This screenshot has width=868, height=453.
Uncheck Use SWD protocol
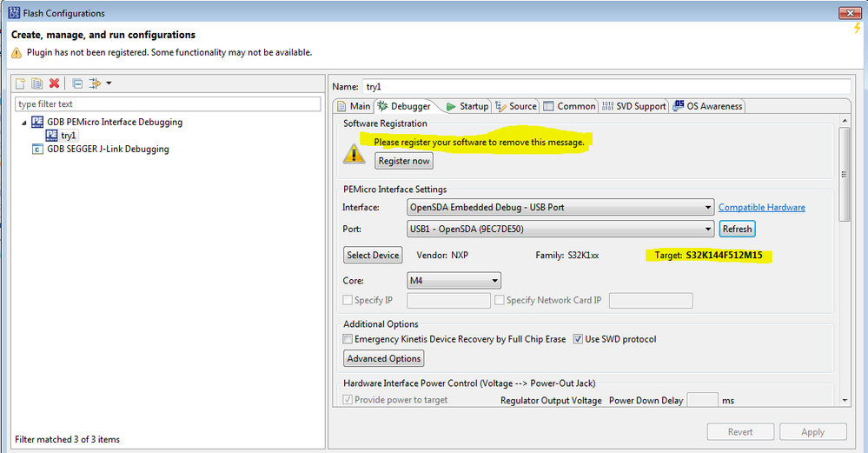(x=578, y=339)
